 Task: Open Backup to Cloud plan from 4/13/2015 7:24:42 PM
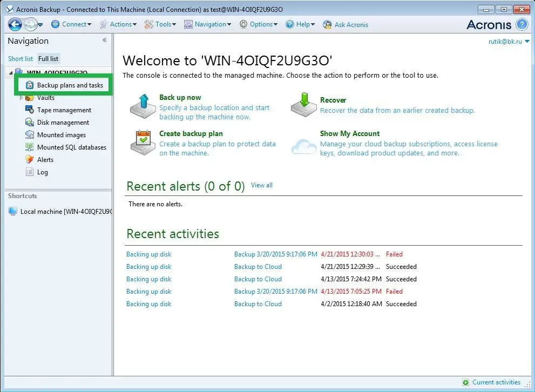pos(258,279)
